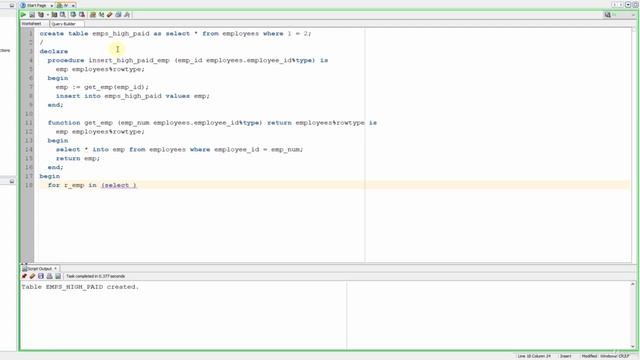Viewport: 640px width, 360px height.
Task: Click the 'declare' keyword on line 3
Action: pos(54,51)
